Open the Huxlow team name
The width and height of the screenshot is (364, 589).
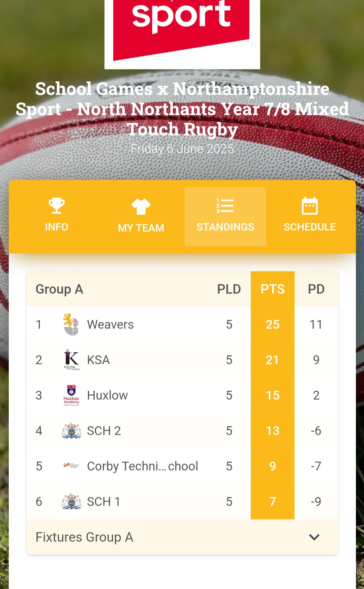[107, 395]
